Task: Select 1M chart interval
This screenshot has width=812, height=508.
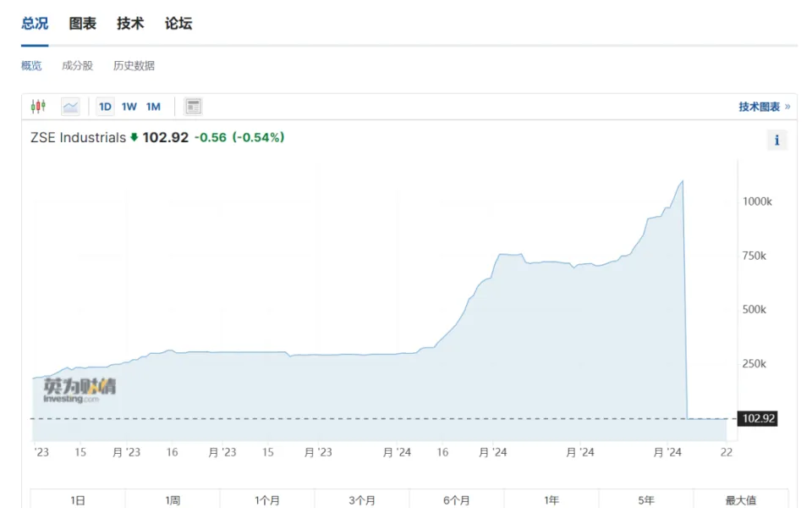Action: click(x=153, y=107)
